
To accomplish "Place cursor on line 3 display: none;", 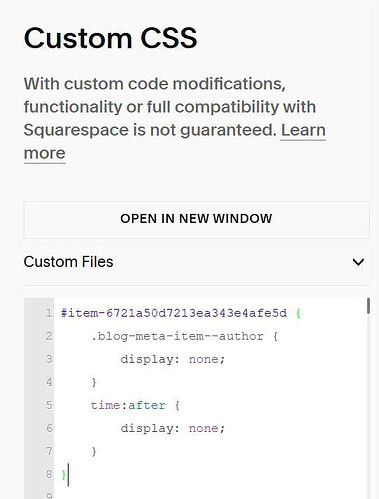I will tap(173, 359).
